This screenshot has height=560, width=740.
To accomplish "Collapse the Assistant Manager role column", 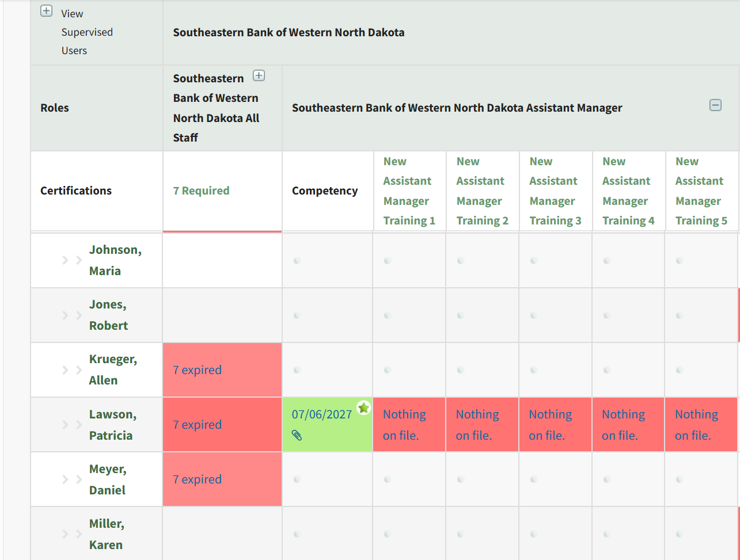I will pos(715,105).
